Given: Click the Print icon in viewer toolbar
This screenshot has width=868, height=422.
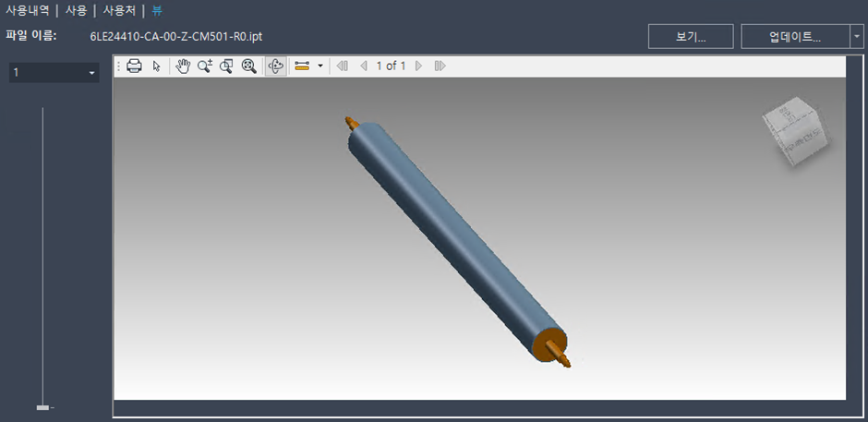Looking at the screenshot, I should click(135, 66).
